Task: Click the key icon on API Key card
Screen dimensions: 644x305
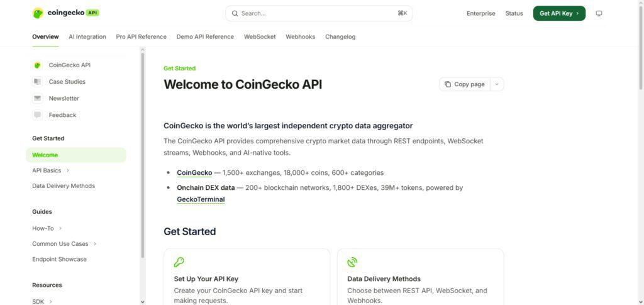Action: point(179,262)
